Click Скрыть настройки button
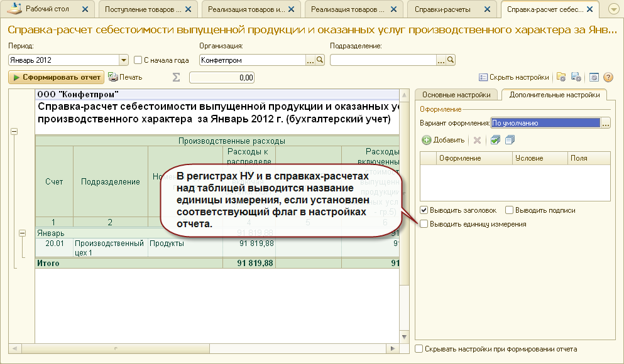The height and width of the screenshot is (364, 624). click(x=513, y=77)
